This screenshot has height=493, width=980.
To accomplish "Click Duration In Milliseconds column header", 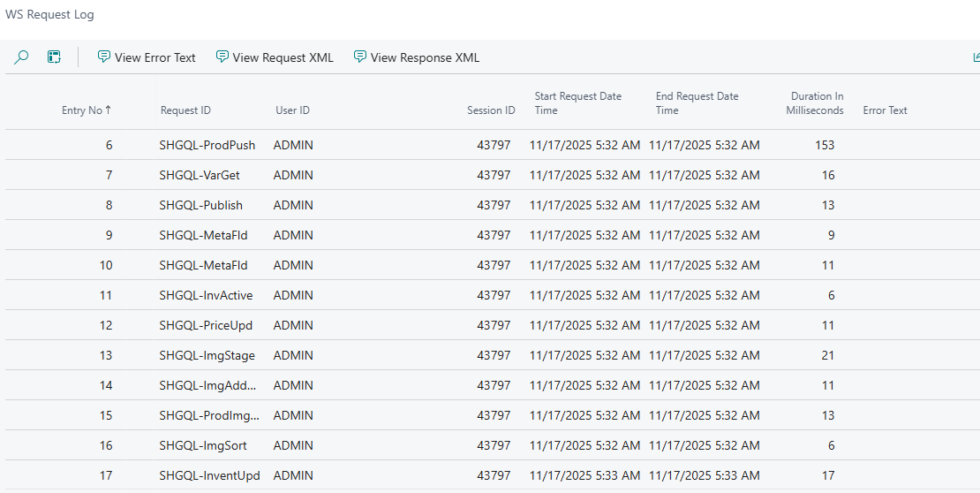I will (815, 103).
